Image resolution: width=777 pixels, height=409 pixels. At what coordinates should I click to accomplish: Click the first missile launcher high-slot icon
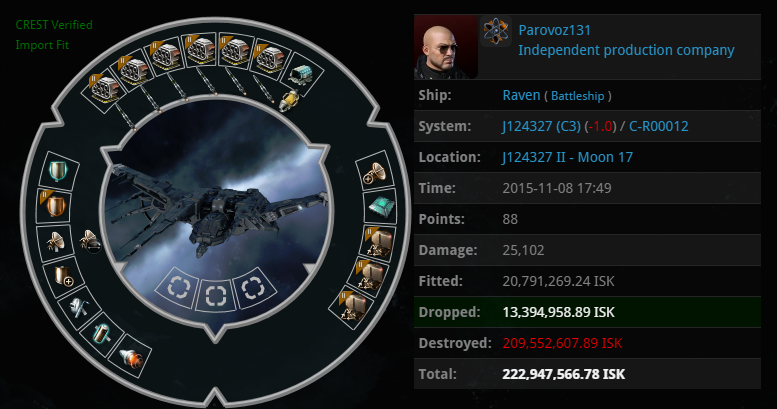[x=102, y=89]
